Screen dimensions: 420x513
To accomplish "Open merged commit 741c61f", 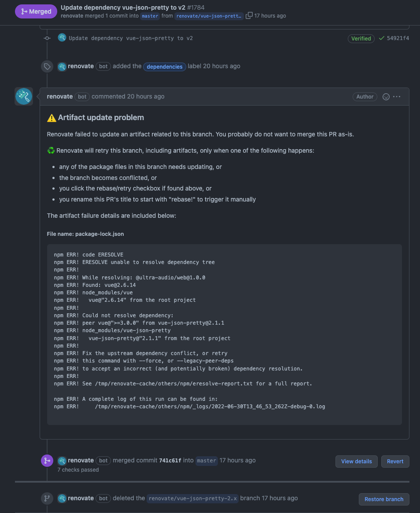I will pos(169,460).
